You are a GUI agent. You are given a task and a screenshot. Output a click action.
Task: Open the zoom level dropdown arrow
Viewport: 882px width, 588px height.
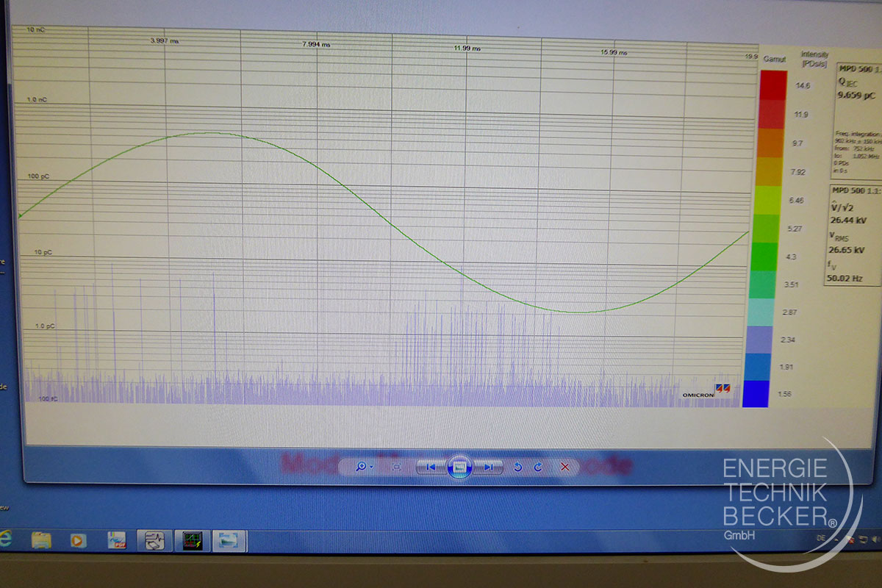coord(372,467)
